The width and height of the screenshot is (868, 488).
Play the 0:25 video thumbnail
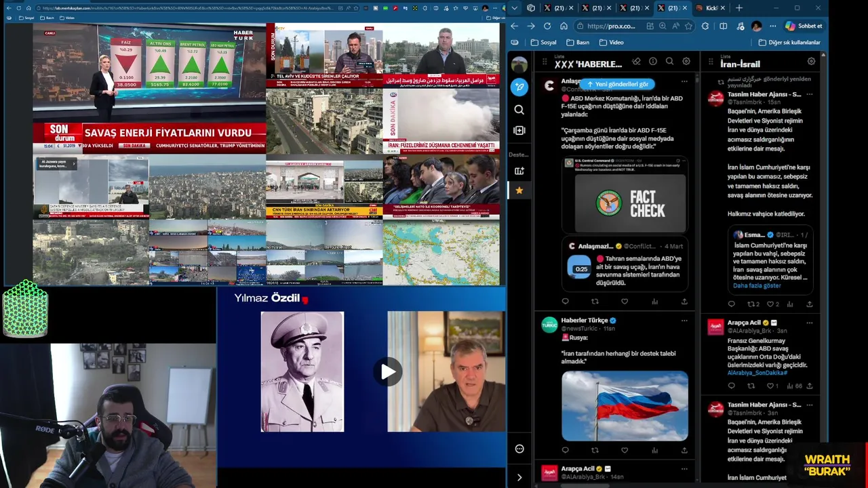[x=580, y=266]
